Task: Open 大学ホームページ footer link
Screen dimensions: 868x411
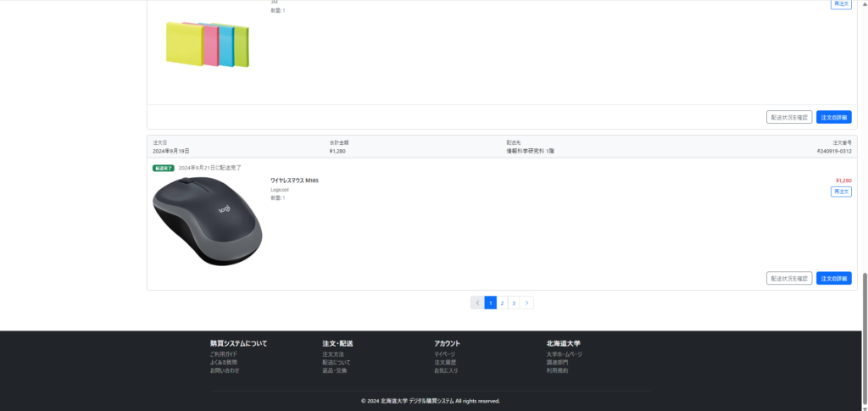Action: tap(565, 354)
